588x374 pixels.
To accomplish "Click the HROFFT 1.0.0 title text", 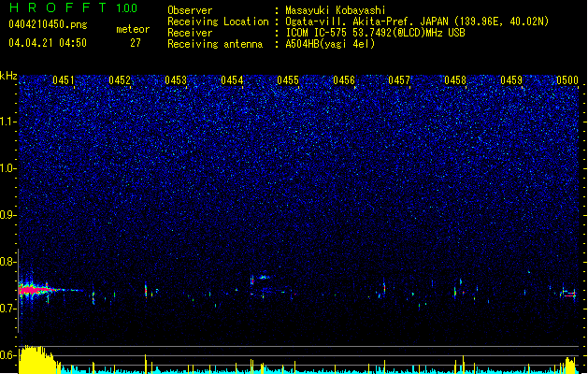I will 74,7.
